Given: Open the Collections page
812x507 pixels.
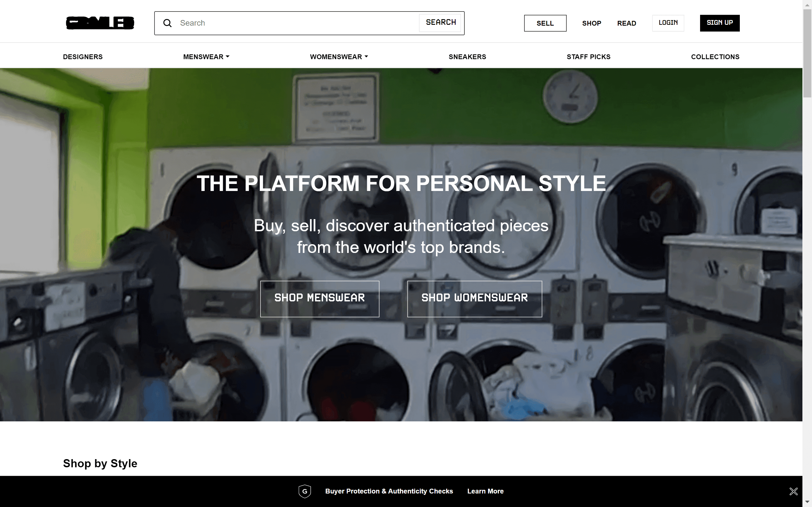Looking at the screenshot, I should tap(715, 57).
